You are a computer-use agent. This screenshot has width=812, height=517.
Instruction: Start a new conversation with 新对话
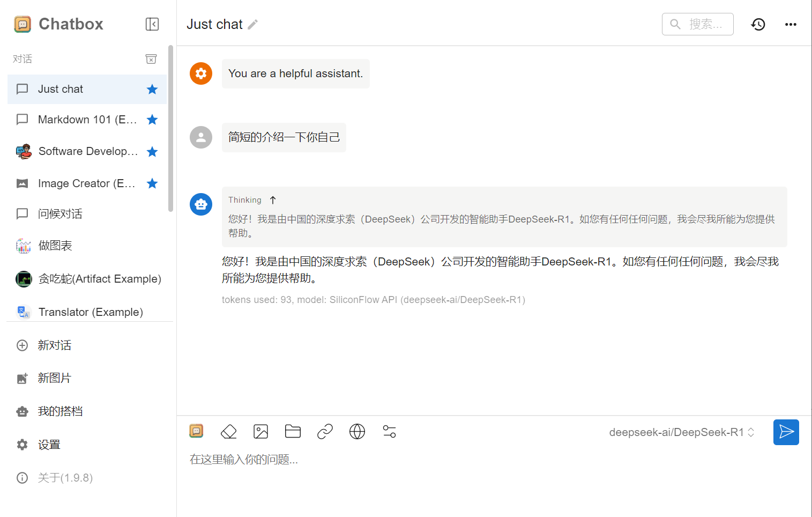click(x=87, y=345)
